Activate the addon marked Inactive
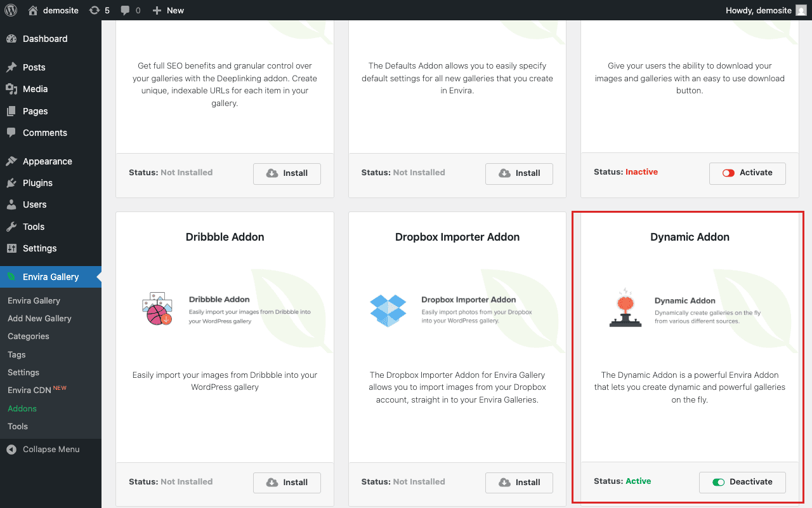 747,173
